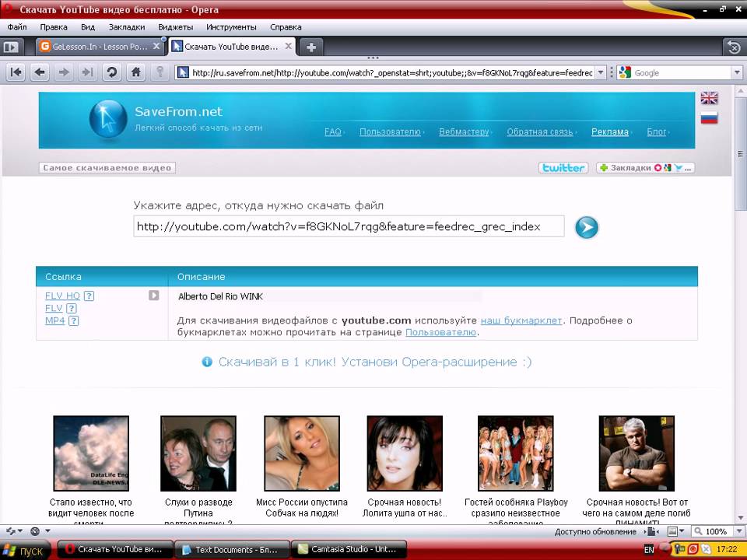747x560 pixels.
Task: Click the Самое скачиваемое видео button
Action: click(107, 168)
